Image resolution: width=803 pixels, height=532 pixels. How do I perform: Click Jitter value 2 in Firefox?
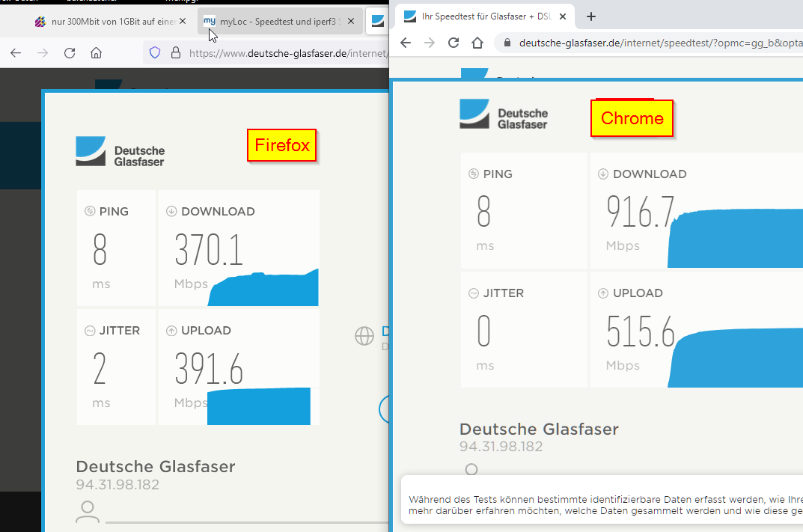(x=100, y=369)
